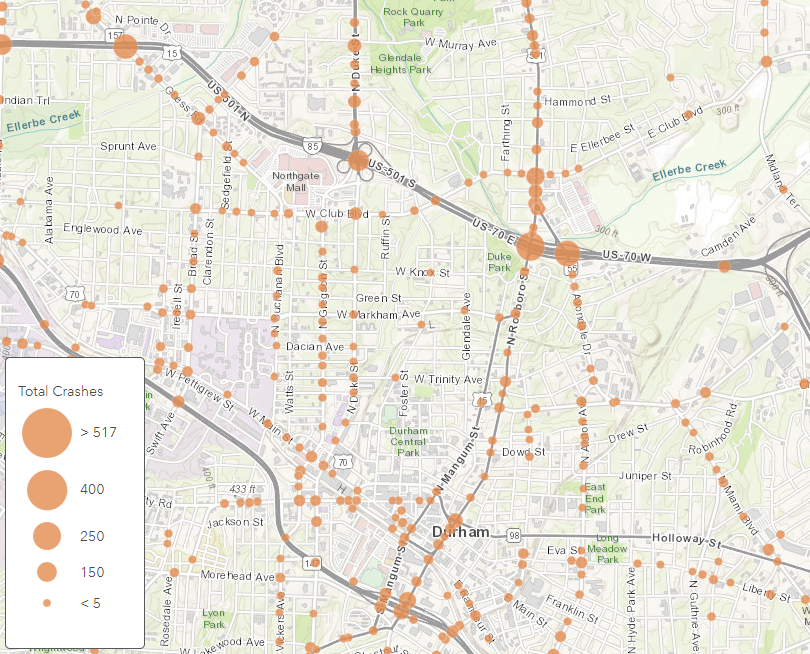Click the large crash marker at US-70 E and Roxboro
This screenshot has width=810, height=654.
click(531, 246)
